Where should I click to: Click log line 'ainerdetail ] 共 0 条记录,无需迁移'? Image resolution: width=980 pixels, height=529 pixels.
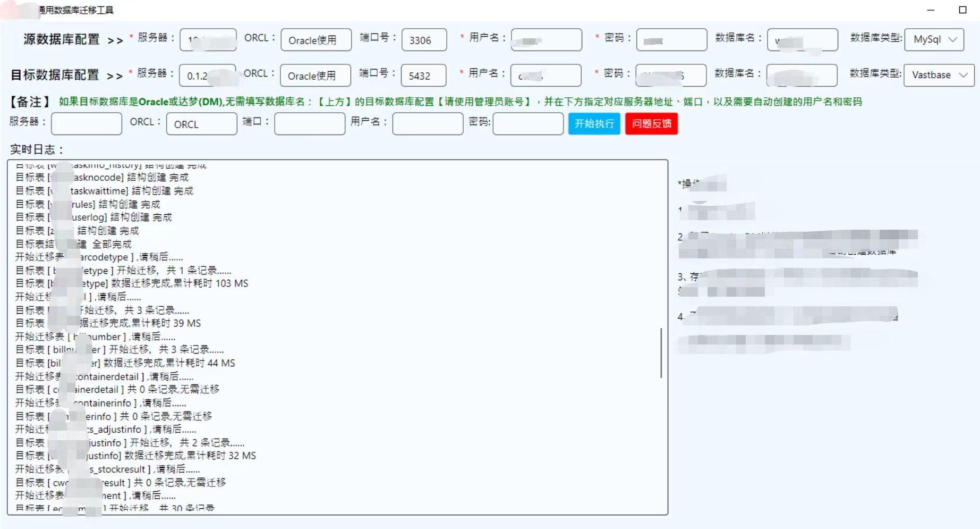(x=117, y=390)
